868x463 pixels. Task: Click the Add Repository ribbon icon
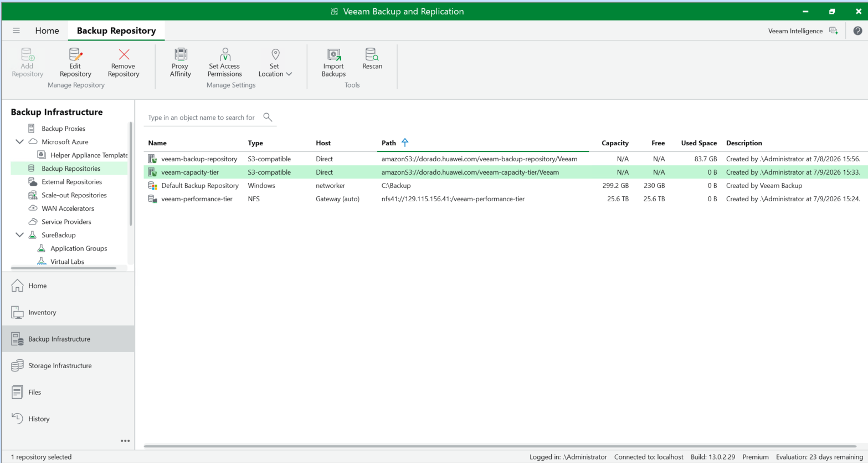(27, 54)
